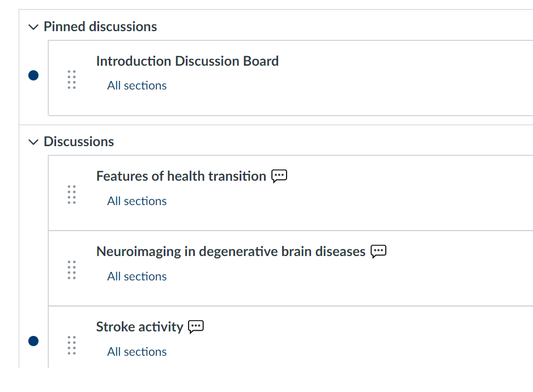Click the peer review icon beside Features of health transition
The width and height of the screenshot is (533, 392).
[279, 176]
